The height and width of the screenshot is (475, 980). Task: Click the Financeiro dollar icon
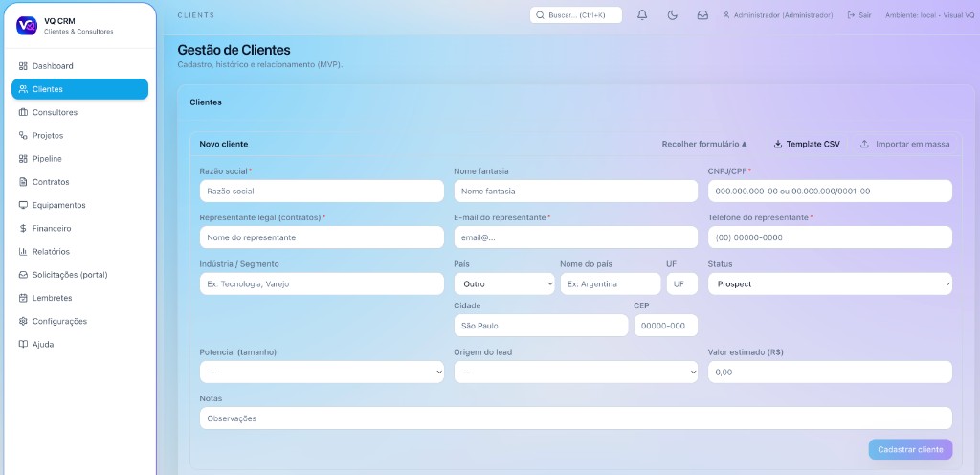23,229
